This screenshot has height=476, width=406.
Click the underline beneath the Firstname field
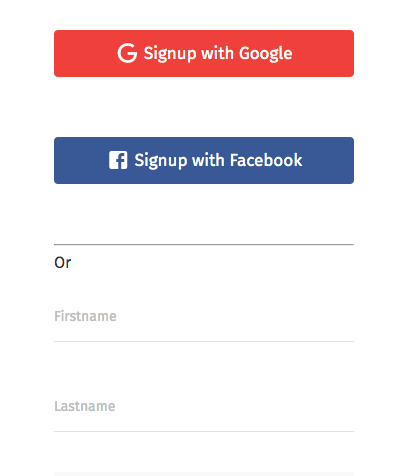204,341
